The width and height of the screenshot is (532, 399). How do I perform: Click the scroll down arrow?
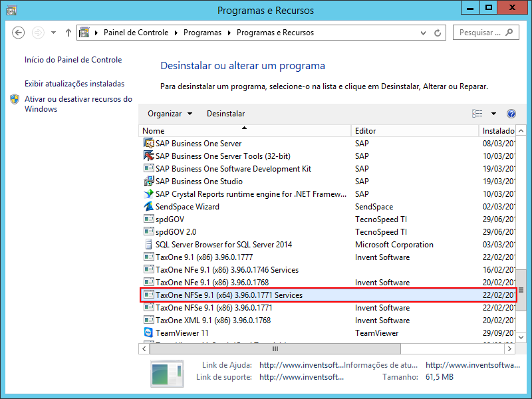[521, 337]
